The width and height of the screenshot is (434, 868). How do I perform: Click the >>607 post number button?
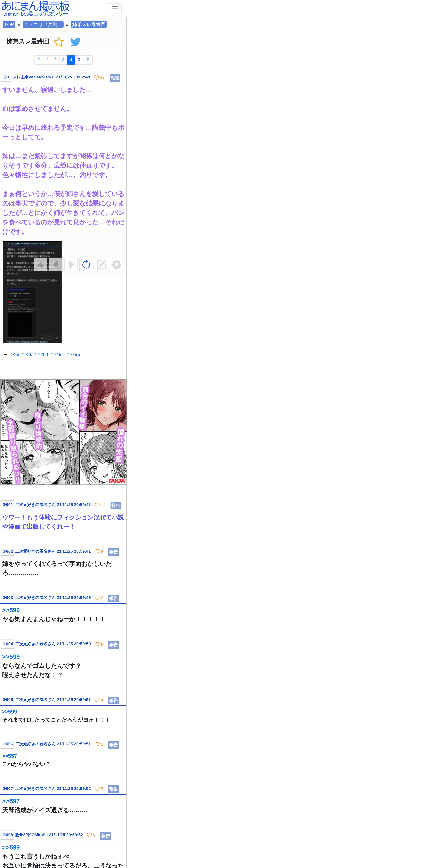7,788
